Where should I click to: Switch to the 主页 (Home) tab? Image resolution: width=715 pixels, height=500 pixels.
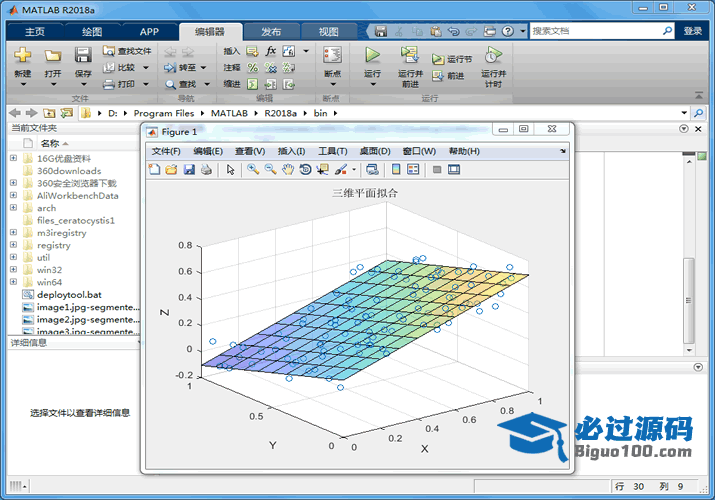35,31
